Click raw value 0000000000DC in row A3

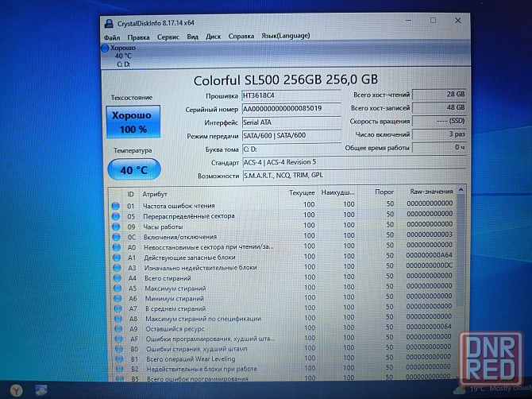point(430,265)
